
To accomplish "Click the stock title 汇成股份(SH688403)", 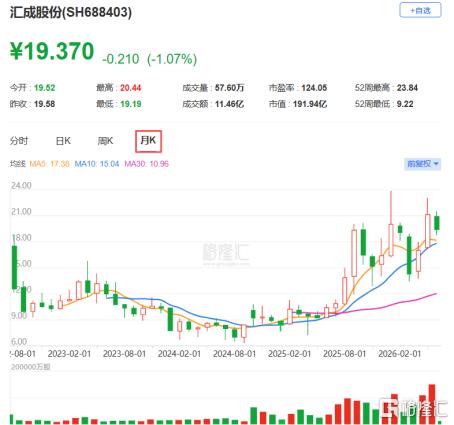I will (71, 13).
